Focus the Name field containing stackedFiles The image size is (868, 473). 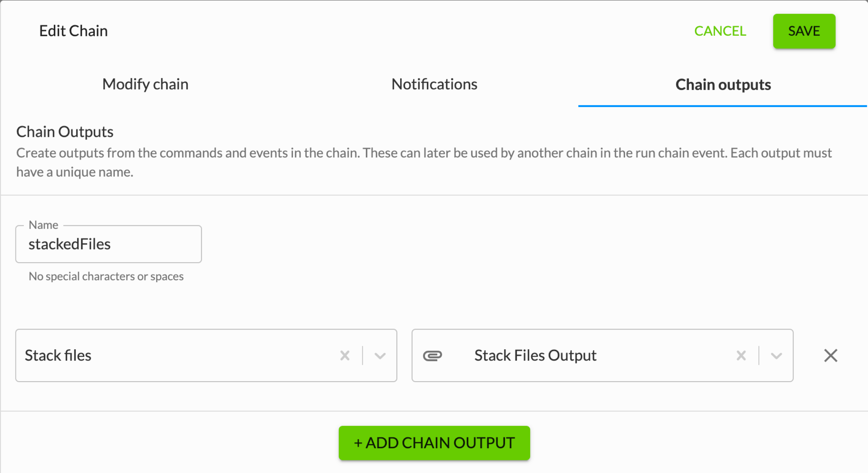click(x=109, y=244)
